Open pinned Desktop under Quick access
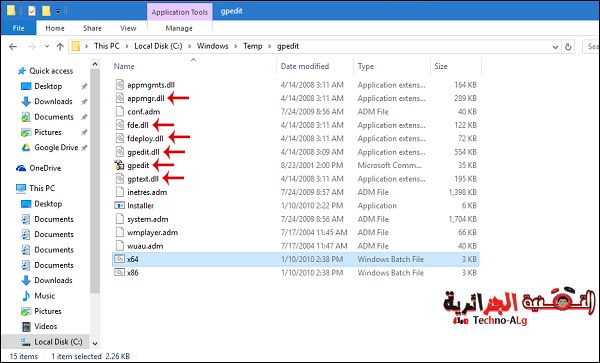Image resolution: width=600 pixels, height=363 pixels. tap(48, 86)
